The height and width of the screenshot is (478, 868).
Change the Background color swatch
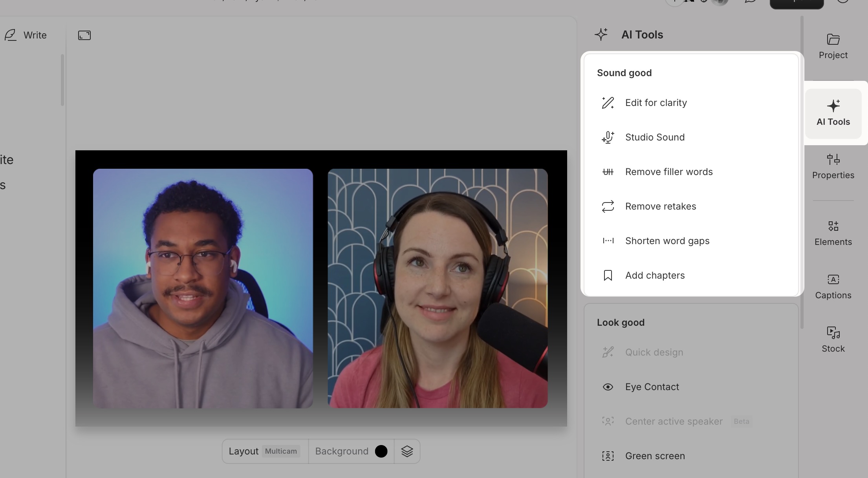(x=381, y=451)
